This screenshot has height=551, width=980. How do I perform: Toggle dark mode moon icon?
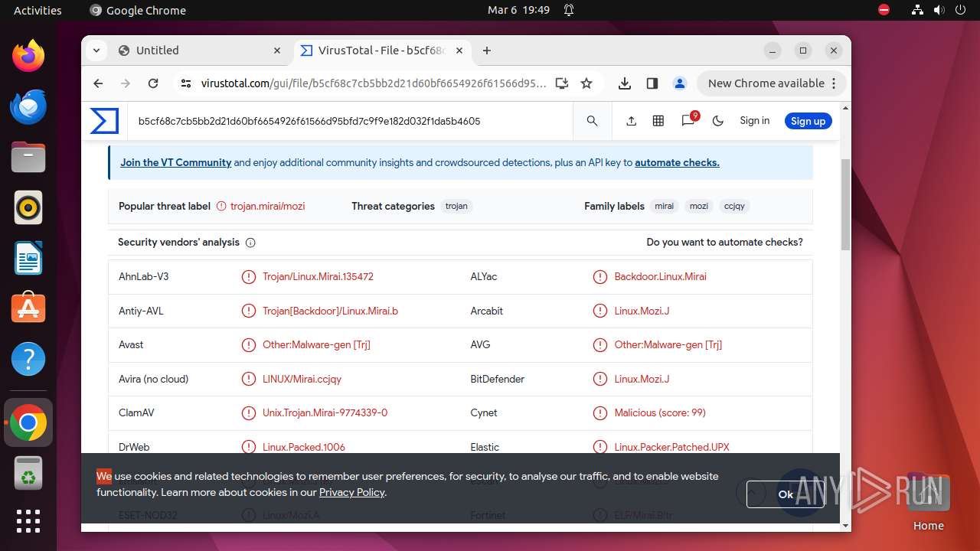point(718,121)
